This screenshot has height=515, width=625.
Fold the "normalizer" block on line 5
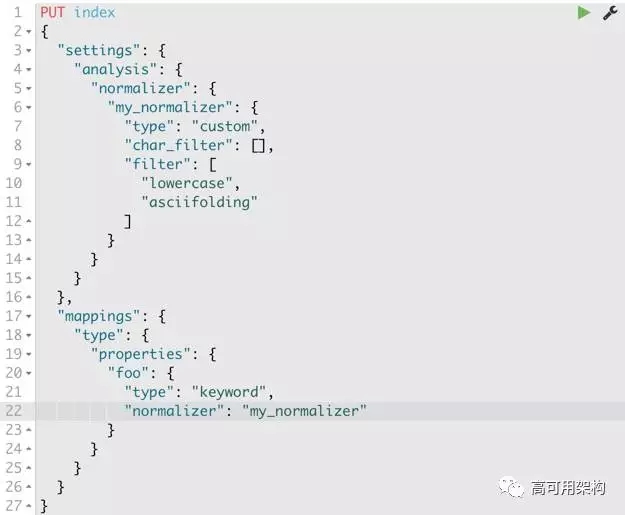click(x=29, y=88)
